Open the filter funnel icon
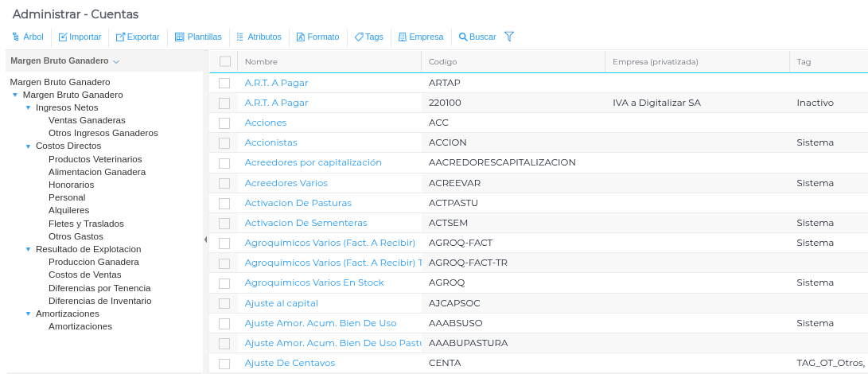The height and width of the screenshot is (374, 868). click(x=509, y=37)
